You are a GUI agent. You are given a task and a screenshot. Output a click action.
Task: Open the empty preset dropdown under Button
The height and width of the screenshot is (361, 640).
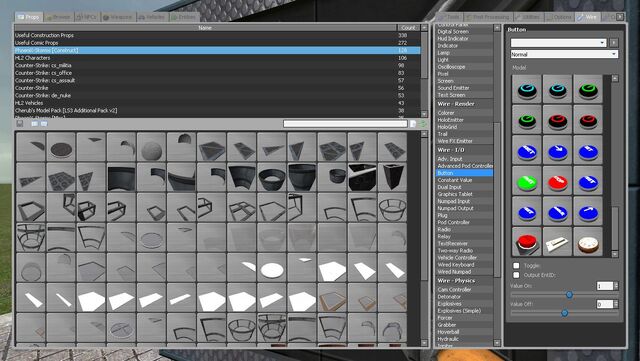click(558, 43)
